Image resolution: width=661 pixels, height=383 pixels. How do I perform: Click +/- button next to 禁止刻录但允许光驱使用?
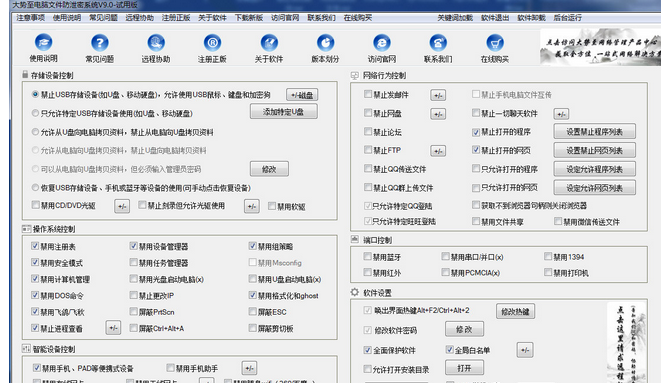252,206
